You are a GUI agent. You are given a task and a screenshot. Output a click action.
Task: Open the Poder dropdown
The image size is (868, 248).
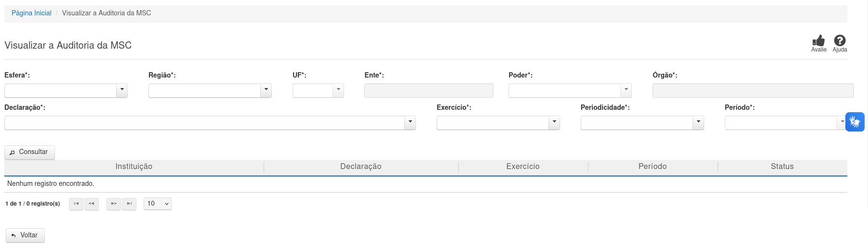626,91
